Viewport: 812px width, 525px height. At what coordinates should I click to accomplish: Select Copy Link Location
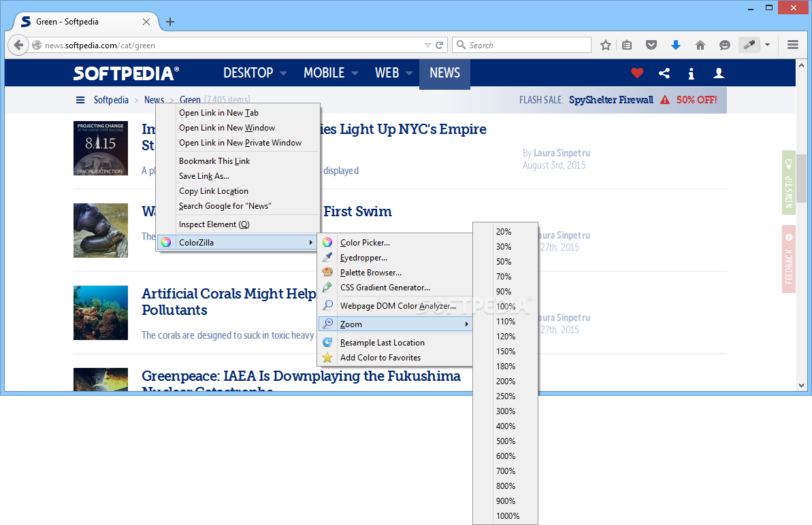pyautogui.click(x=238, y=191)
